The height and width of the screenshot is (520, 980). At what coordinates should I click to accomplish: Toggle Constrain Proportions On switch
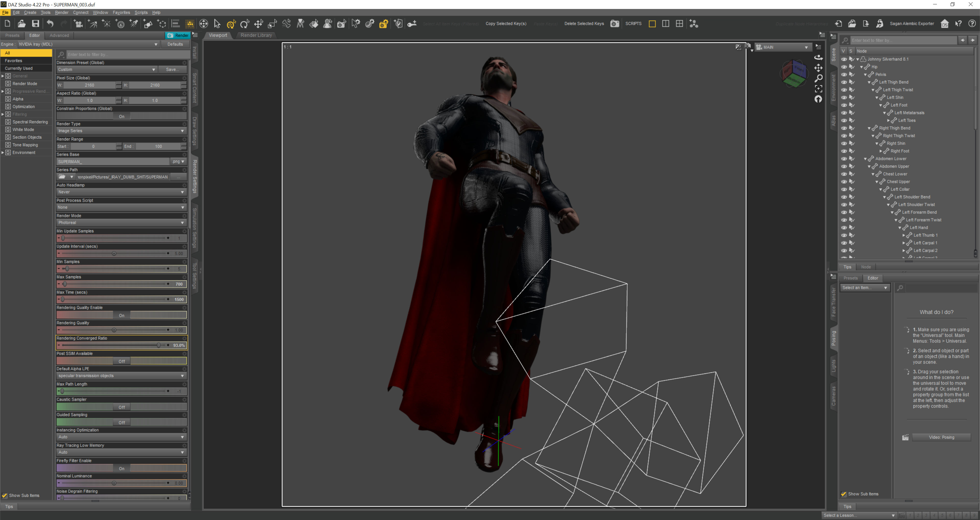pos(121,116)
